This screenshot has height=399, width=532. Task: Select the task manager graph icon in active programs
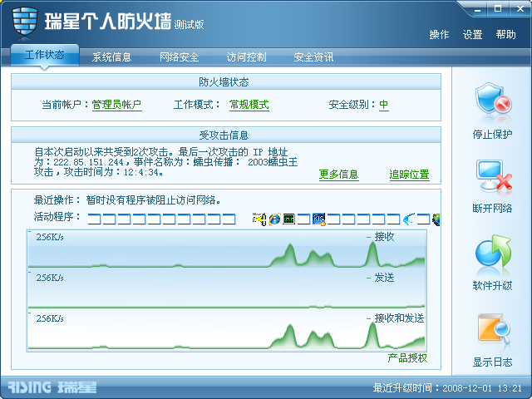(288, 219)
